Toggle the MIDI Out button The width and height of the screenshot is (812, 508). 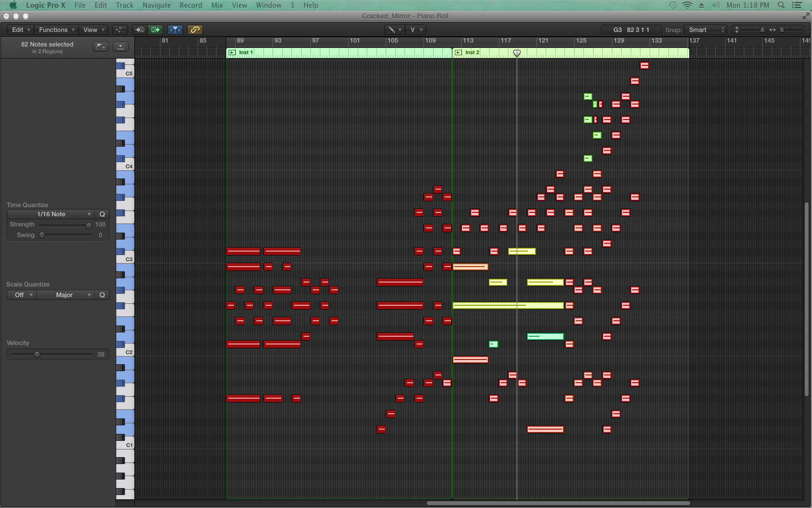tap(156, 30)
